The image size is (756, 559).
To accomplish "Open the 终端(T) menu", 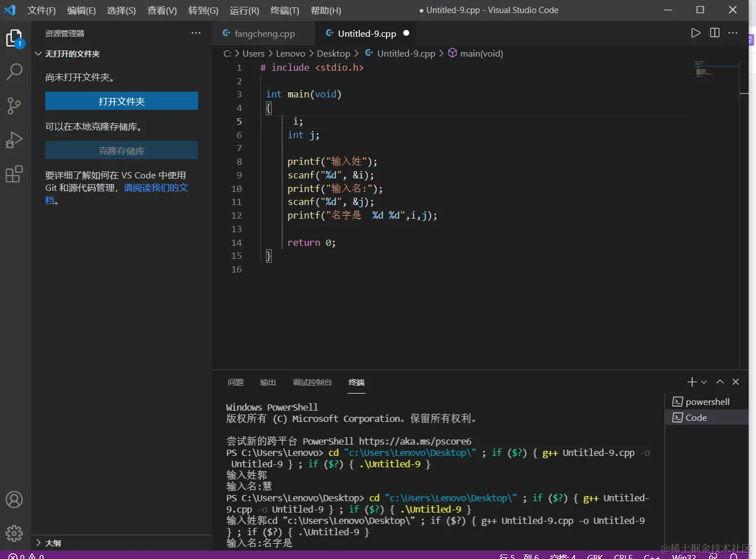I will point(284,10).
